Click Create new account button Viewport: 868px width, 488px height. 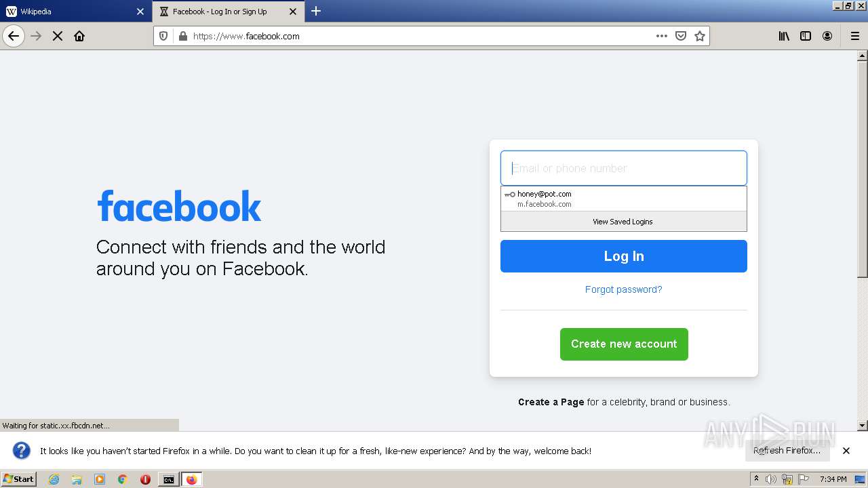point(624,344)
